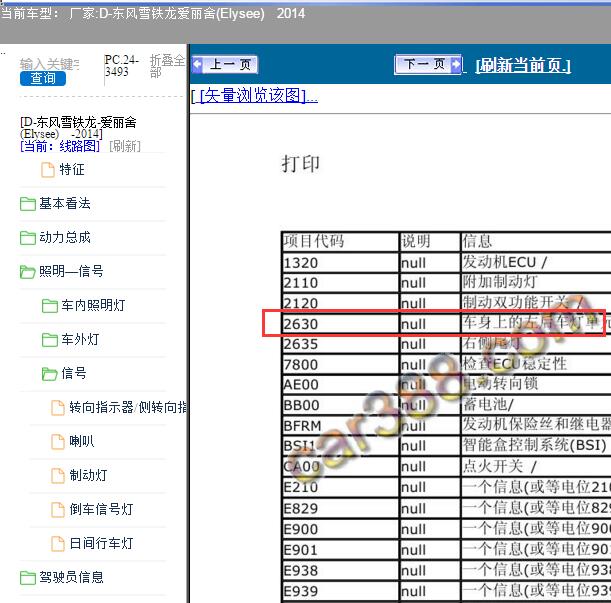Open the 驾驶员信息 tree node

71,577
